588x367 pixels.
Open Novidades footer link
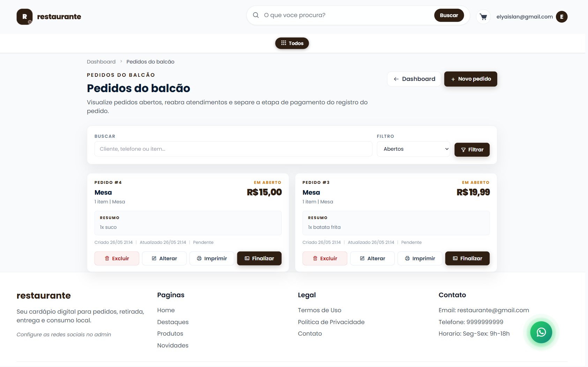point(173,345)
